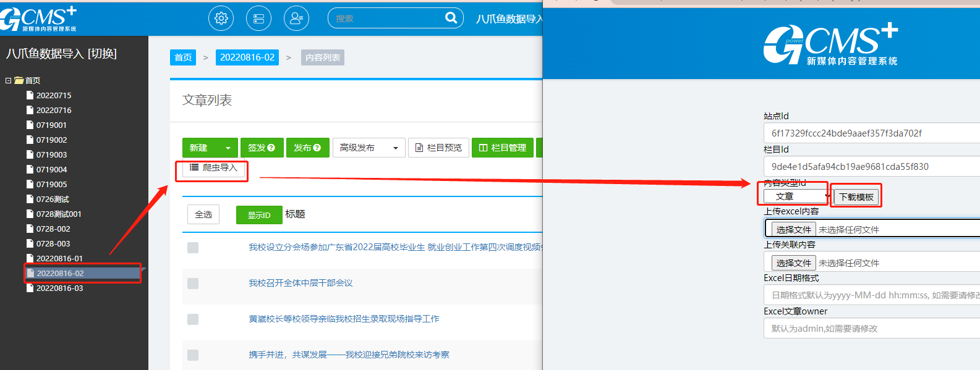
Task: Click the search magnifier icon
Action: [451, 18]
